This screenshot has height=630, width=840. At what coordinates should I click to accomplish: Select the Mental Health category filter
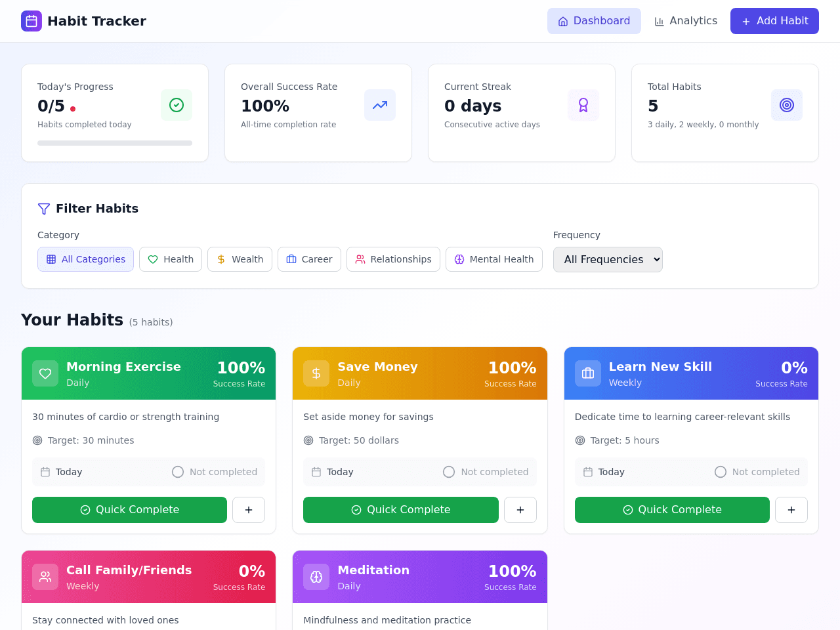[494, 259]
